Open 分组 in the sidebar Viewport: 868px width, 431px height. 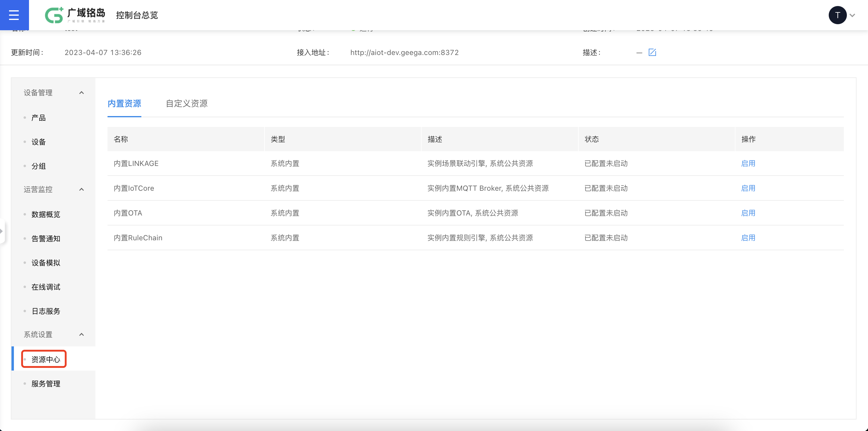39,166
